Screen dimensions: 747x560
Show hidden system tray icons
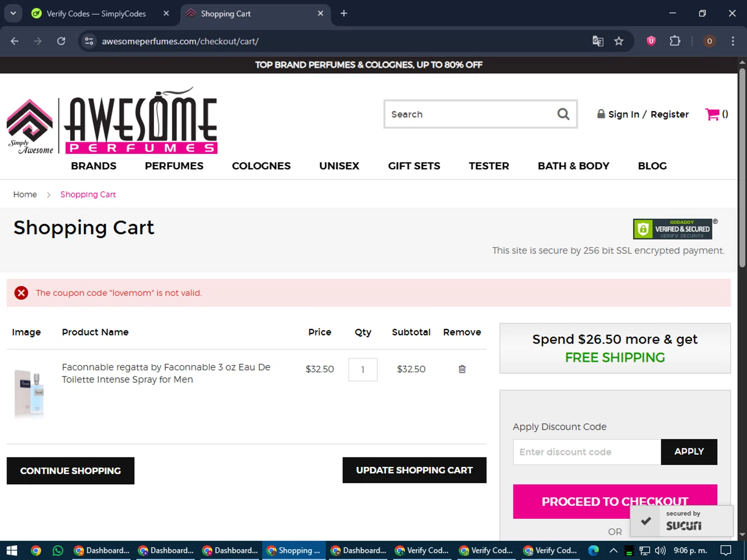pyautogui.click(x=614, y=550)
